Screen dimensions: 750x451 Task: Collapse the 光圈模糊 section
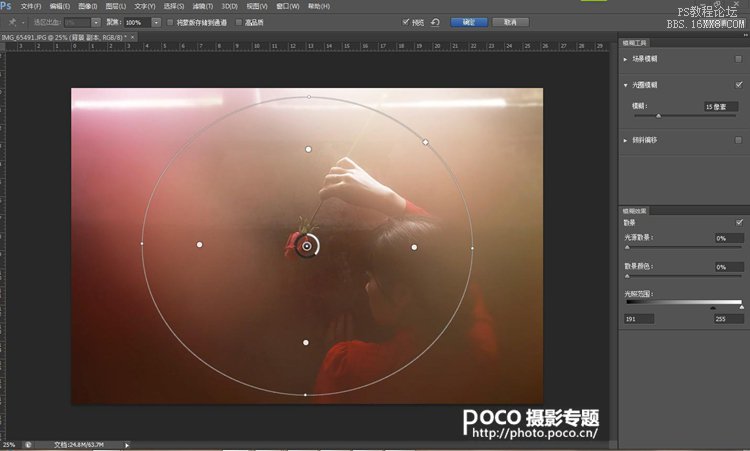pos(625,85)
